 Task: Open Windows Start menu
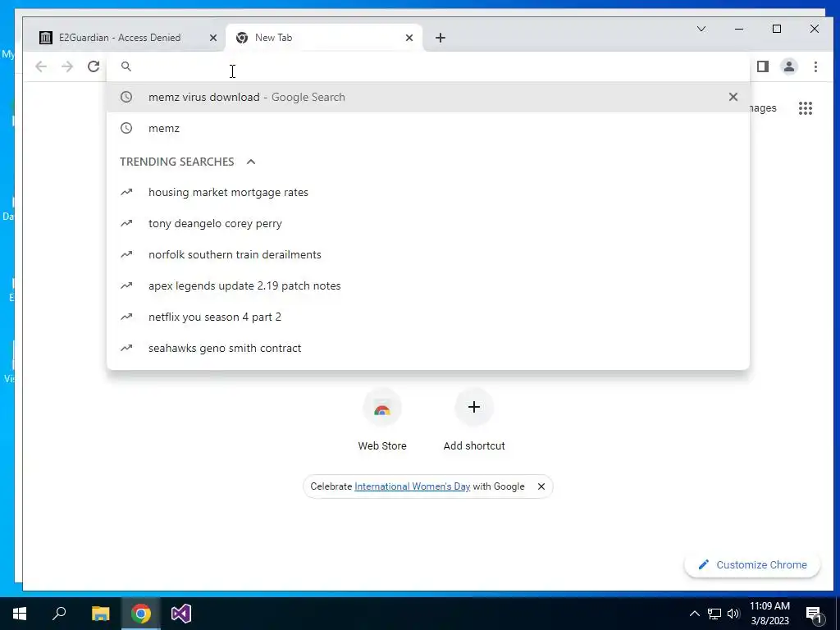20,614
